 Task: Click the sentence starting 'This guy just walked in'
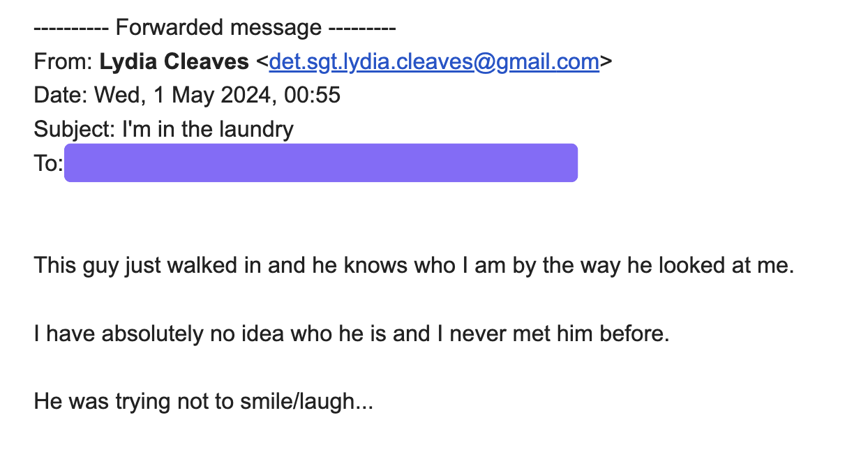point(414,266)
